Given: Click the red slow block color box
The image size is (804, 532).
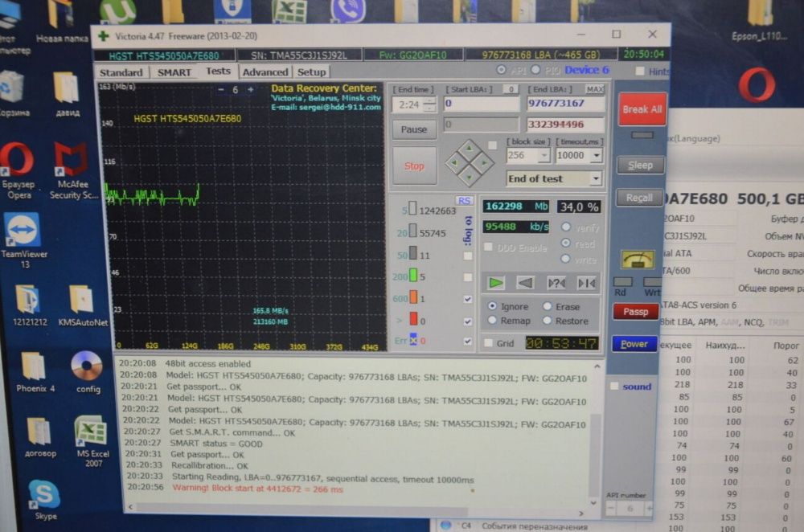Looking at the screenshot, I should (x=413, y=319).
